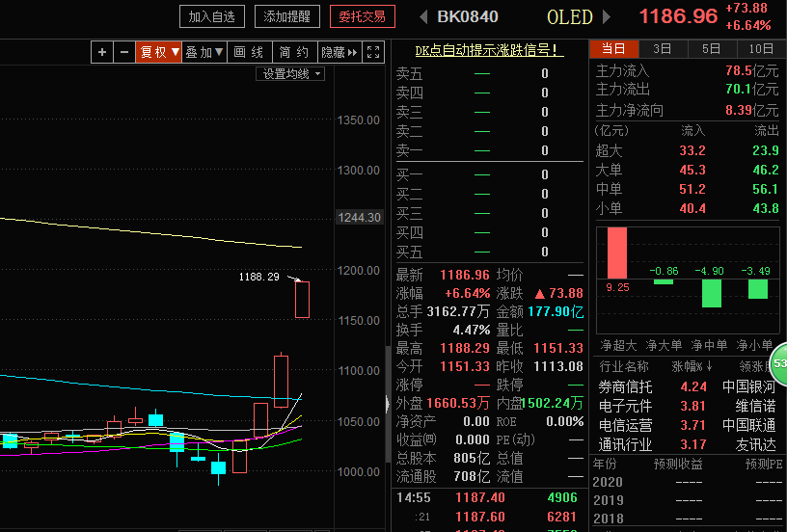Click leading stock 维信诺
The height and width of the screenshot is (532, 787).
pyautogui.click(x=755, y=406)
